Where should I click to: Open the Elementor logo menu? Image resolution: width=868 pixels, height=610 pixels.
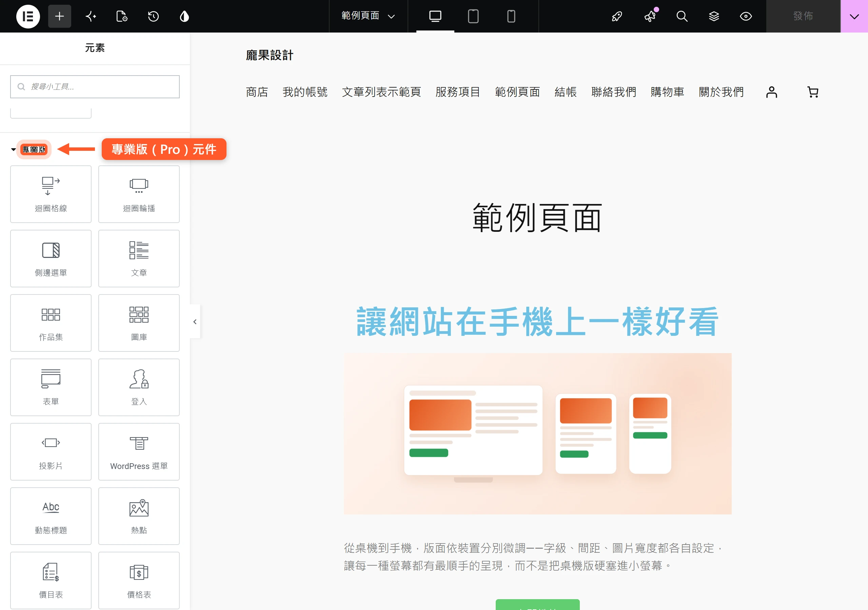click(x=28, y=16)
